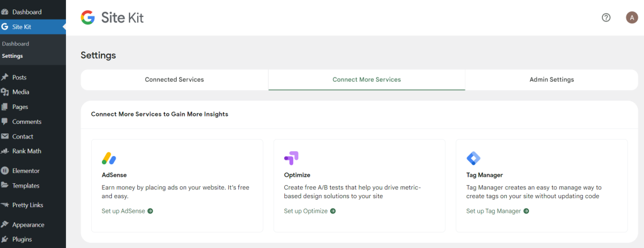Screen dimensions: 644x248
Task: Click the Templates folder icon in the sidebar
Action: tap(5, 186)
